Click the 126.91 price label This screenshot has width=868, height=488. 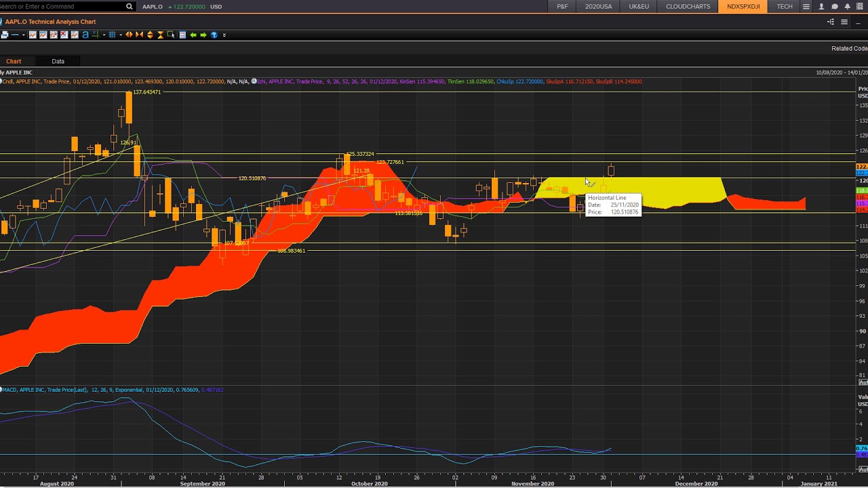coord(127,142)
